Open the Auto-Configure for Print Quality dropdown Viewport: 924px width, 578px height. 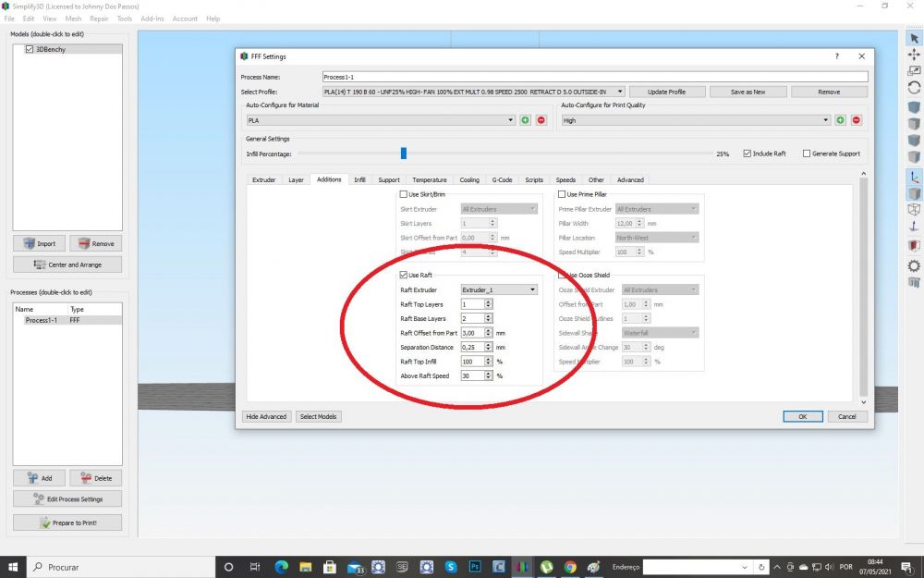(x=696, y=120)
